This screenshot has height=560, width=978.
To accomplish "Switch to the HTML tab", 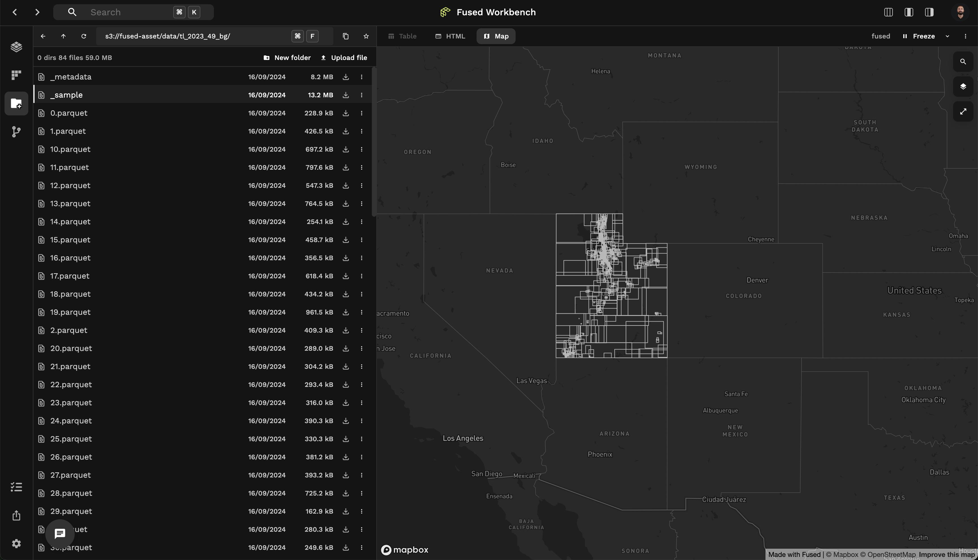I will point(450,36).
